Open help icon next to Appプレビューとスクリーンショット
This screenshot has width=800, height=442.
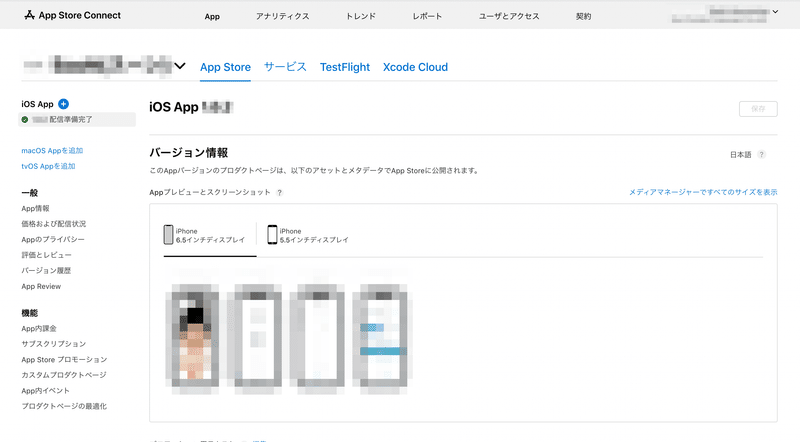[x=279, y=192]
